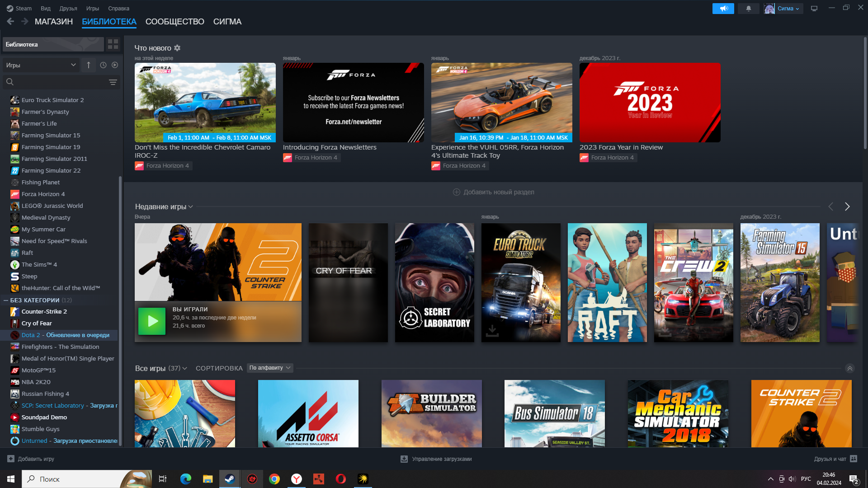Open The Crew 2 cover
Screen dimensions: 868x488
coord(693,282)
